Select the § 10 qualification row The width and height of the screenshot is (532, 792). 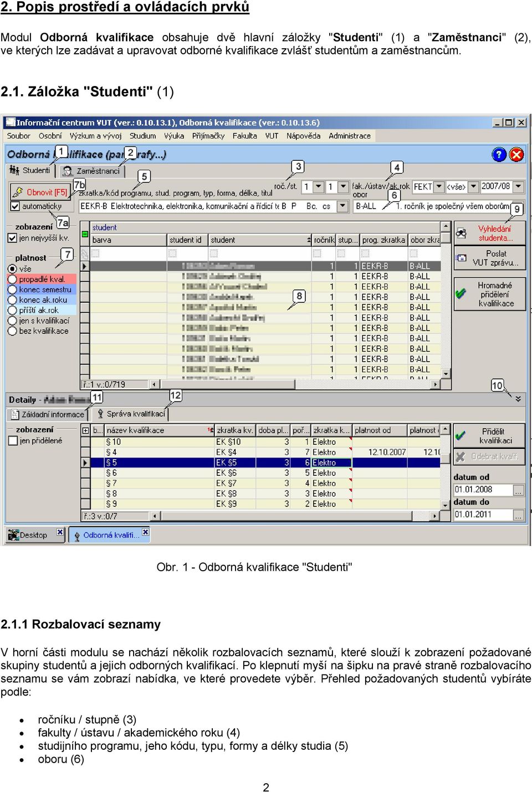[x=265, y=442]
